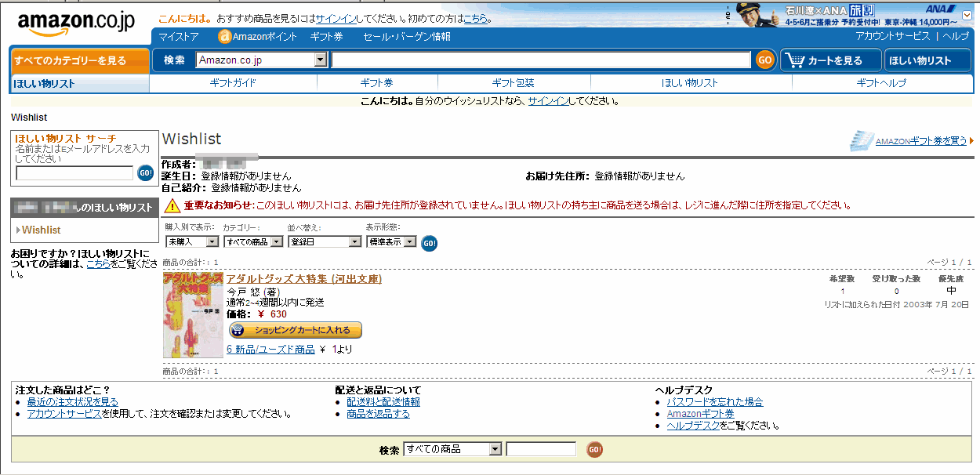Add book with ショッピングカートに入れる button
Image resolution: width=980 pixels, height=475 pixels.
coord(295,330)
